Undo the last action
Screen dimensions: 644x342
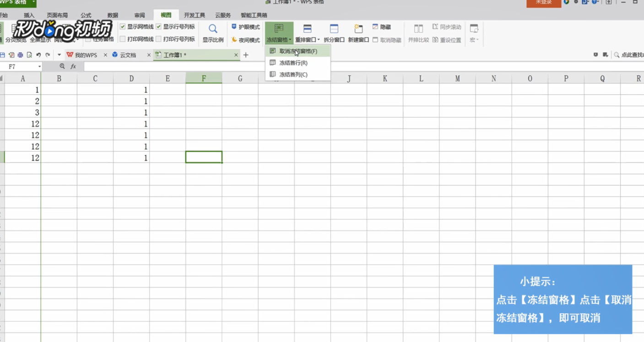coord(38,55)
